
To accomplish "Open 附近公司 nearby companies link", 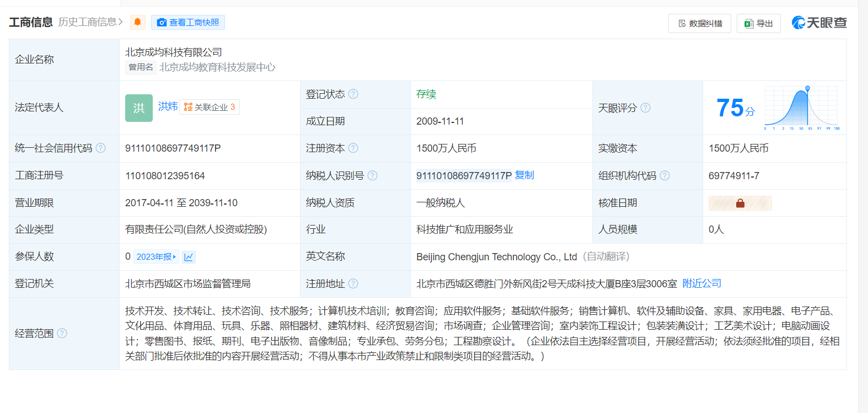I will 702,283.
